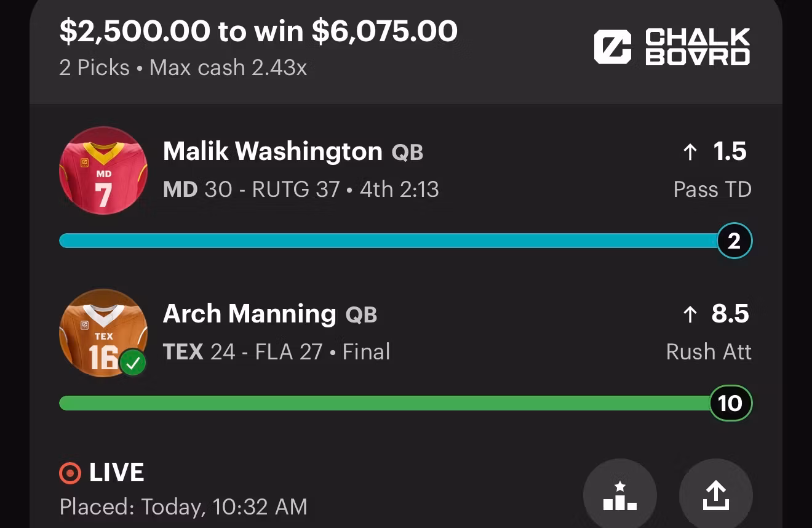Open the share bet slip button
Viewport: 812px width, 528px height.
[716, 495]
